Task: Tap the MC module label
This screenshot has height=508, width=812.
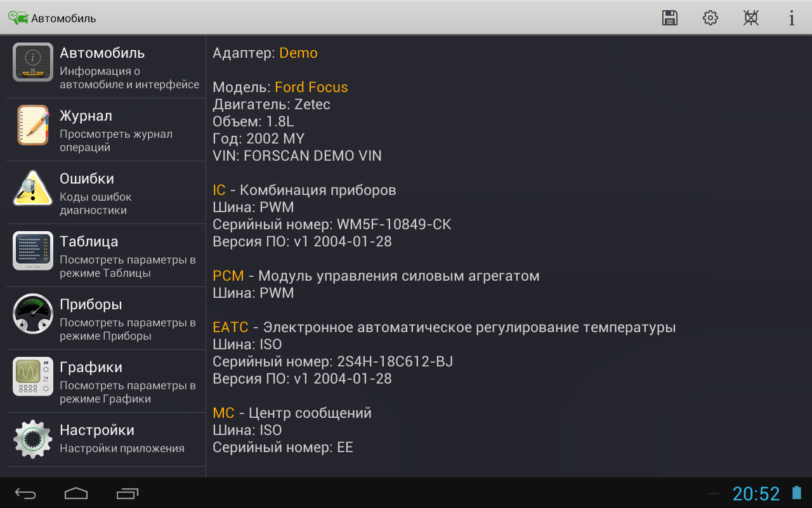Action: pyautogui.click(x=223, y=413)
